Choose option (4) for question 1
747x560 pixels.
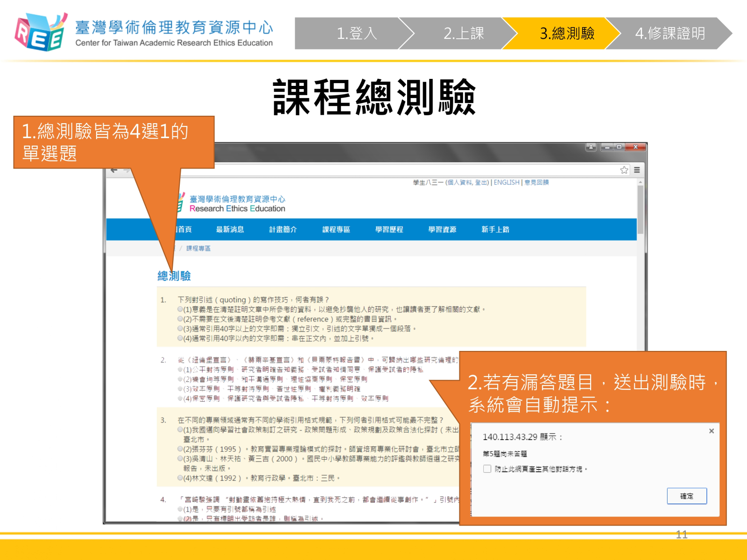tap(180, 338)
